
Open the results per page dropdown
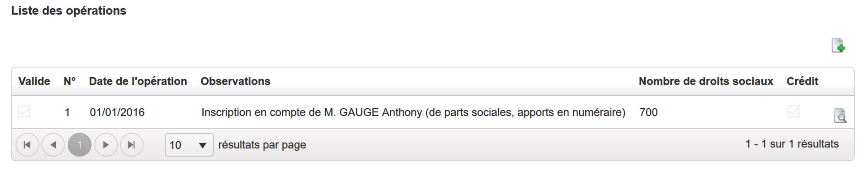pos(189,145)
